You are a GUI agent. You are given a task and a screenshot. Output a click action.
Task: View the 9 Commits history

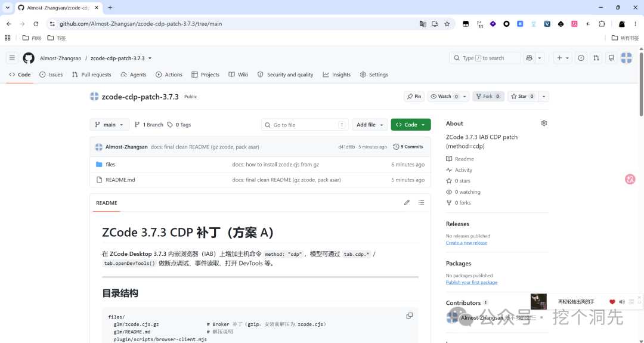pos(408,147)
